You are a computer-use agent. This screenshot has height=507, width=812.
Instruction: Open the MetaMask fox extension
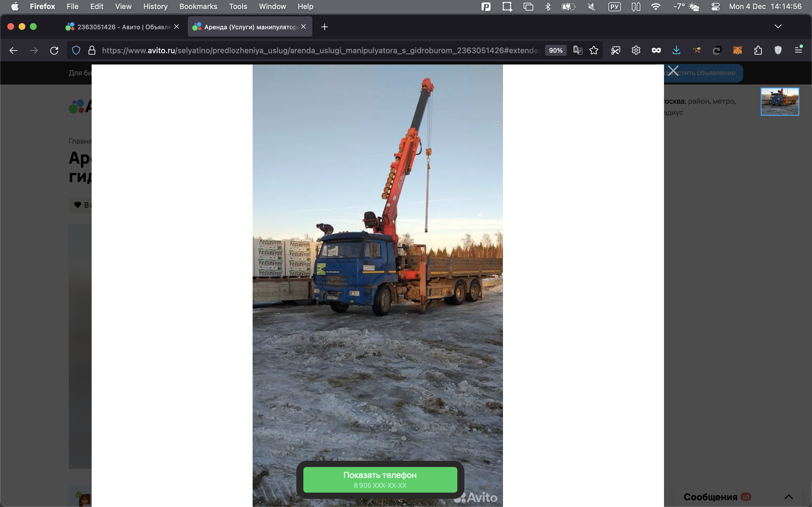(x=737, y=50)
